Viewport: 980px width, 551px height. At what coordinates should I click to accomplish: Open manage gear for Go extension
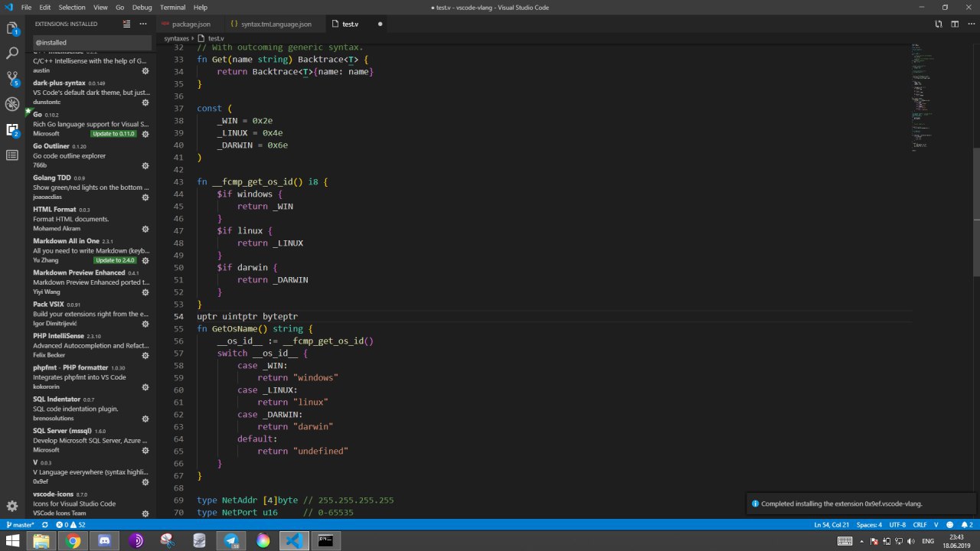145,134
